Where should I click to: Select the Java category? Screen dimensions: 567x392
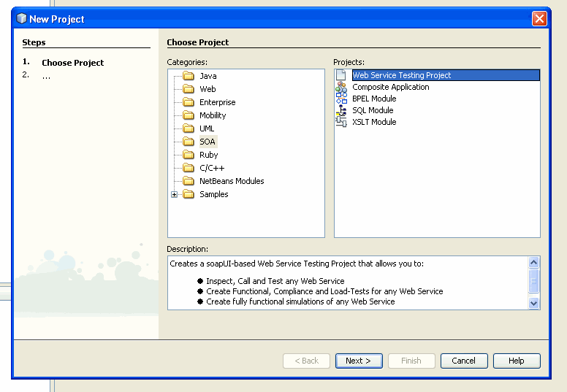[x=208, y=76]
